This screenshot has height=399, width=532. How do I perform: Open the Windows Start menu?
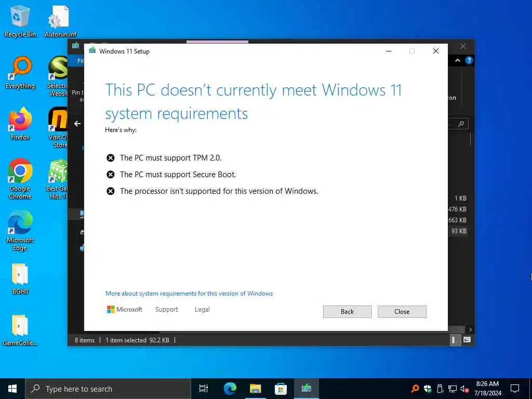(x=12, y=389)
